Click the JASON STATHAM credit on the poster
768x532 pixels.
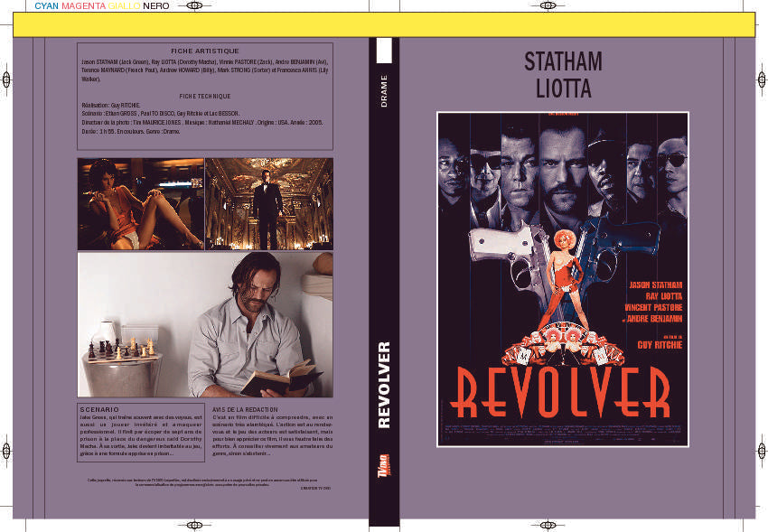point(655,285)
